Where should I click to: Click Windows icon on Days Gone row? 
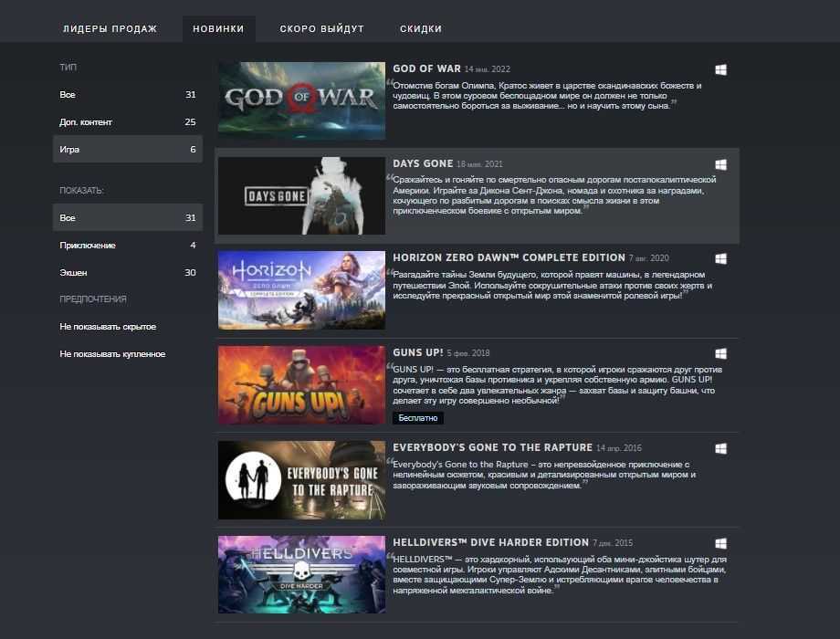coord(720,164)
